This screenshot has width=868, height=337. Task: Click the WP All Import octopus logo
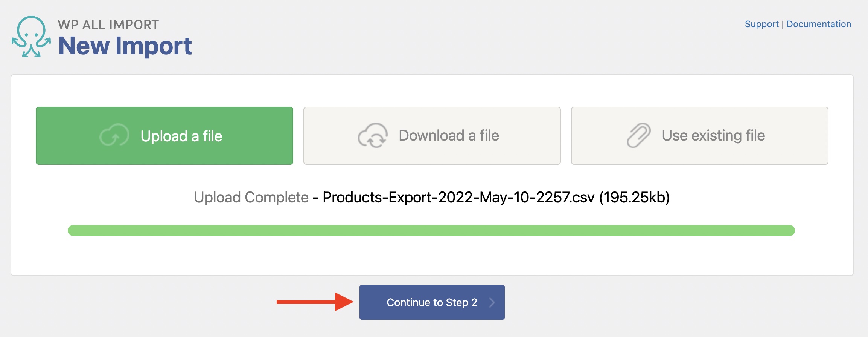31,37
